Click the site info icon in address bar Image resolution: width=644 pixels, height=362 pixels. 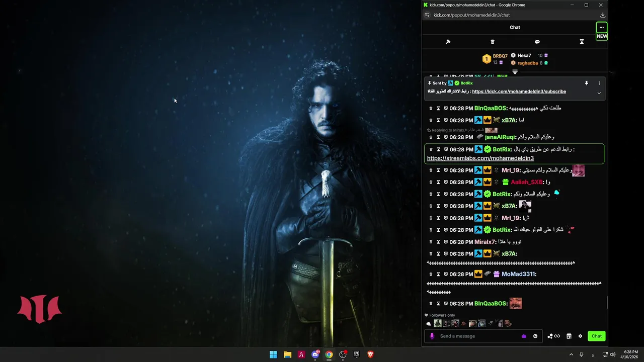coord(427,15)
